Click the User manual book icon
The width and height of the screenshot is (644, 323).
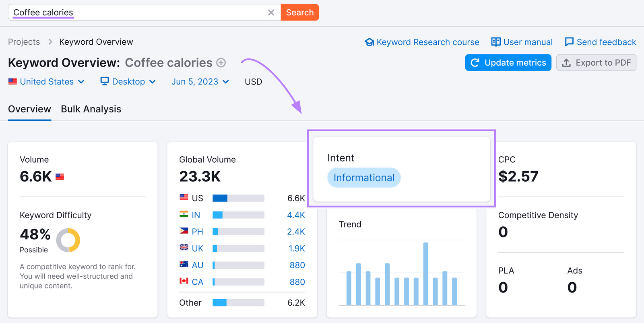pyautogui.click(x=496, y=42)
